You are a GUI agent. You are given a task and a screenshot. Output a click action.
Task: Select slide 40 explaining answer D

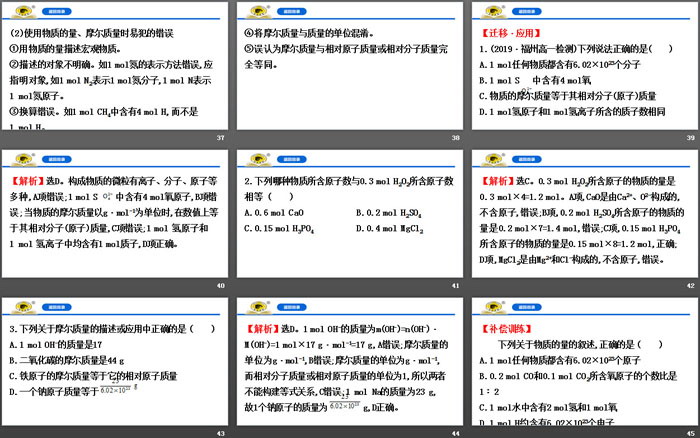coord(115,213)
